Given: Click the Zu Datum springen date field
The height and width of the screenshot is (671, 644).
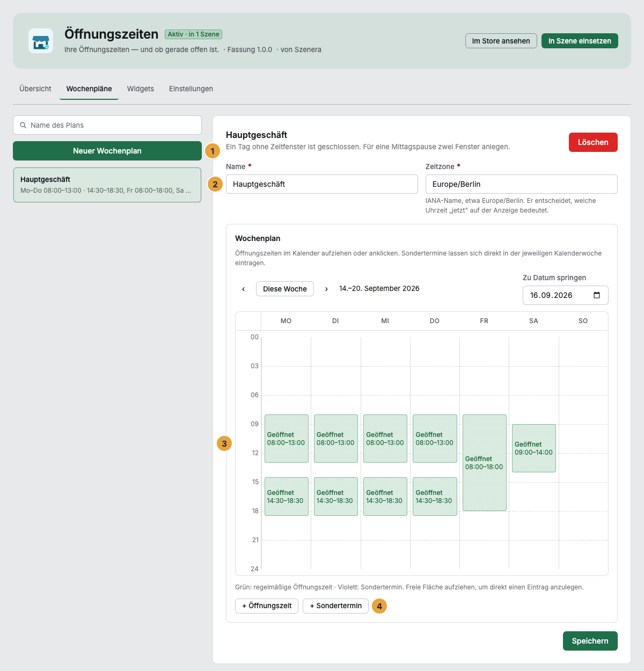Looking at the screenshot, I should (x=566, y=295).
